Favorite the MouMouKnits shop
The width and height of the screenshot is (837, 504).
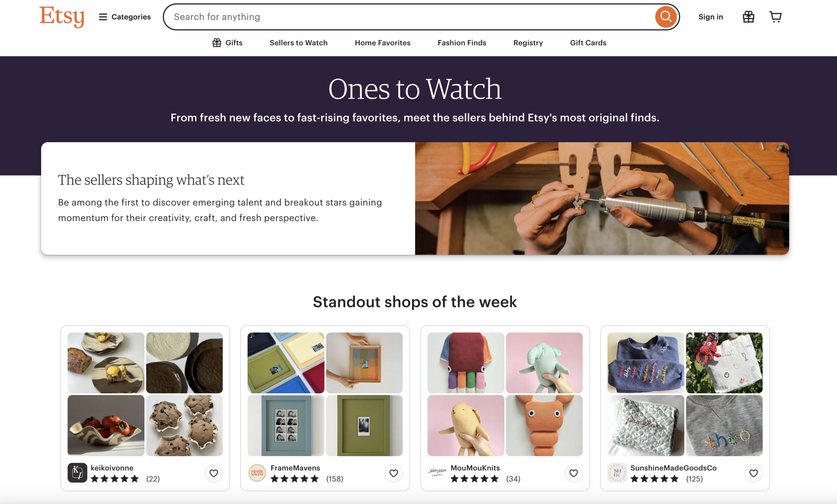pyautogui.click(x=573, y=473)
